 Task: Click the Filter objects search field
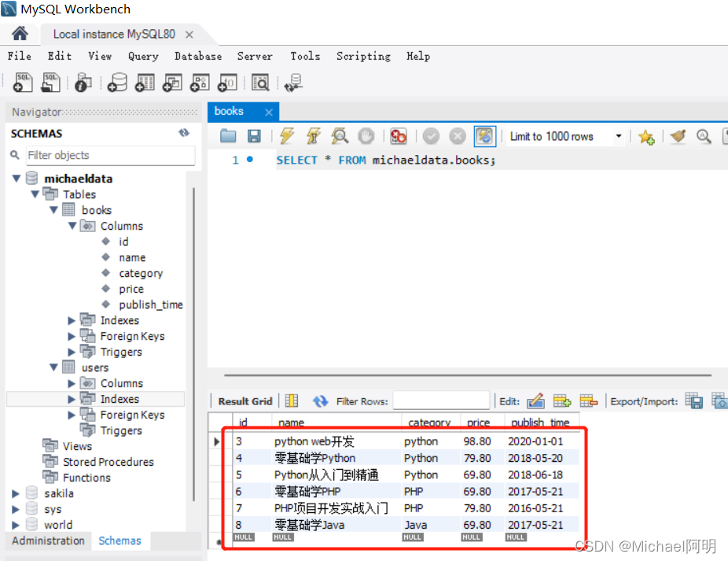[111, 155]
